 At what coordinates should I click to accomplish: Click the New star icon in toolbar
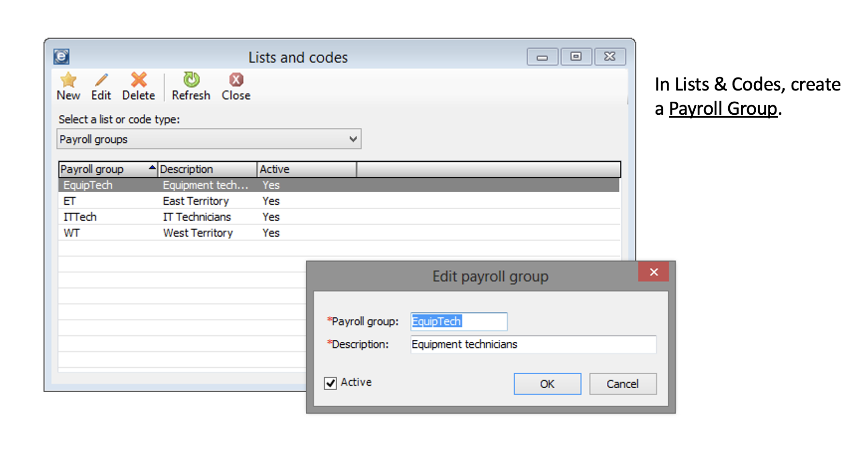pos(68,79)
